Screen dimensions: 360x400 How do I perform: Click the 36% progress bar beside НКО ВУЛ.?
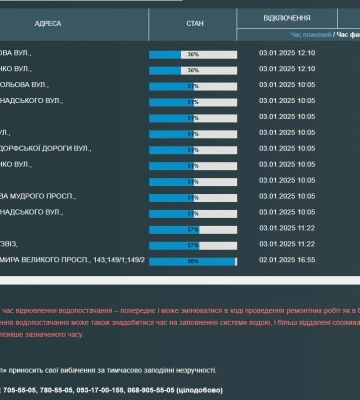(193, 70)
